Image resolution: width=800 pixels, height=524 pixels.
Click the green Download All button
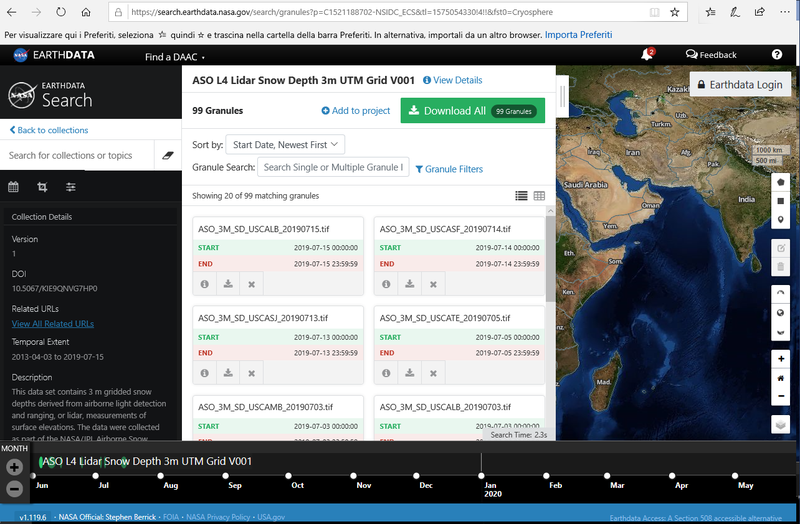[472, 111]
